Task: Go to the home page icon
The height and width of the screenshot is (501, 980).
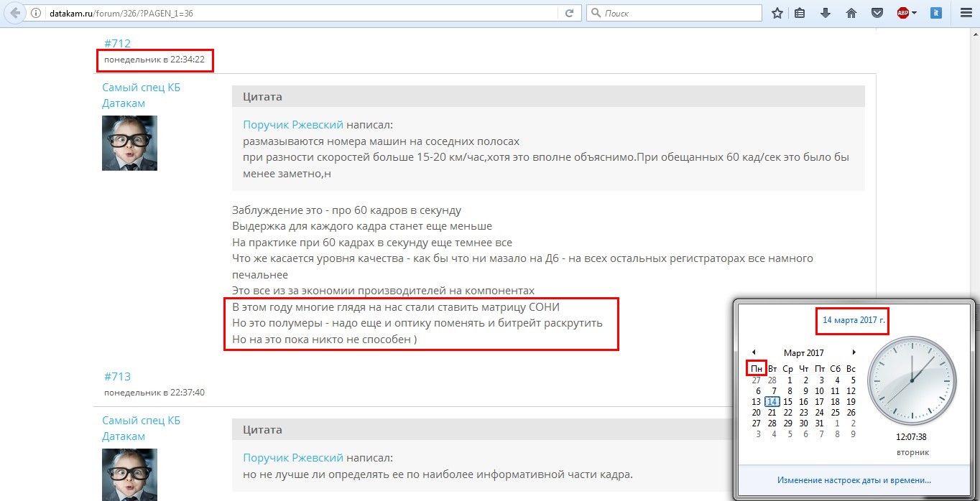Action: coord(851,13)
